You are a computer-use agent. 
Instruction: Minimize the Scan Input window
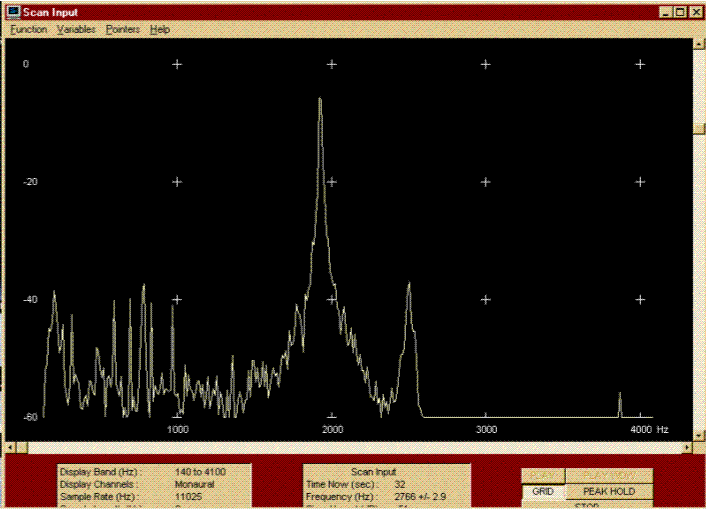coord(666,12)
